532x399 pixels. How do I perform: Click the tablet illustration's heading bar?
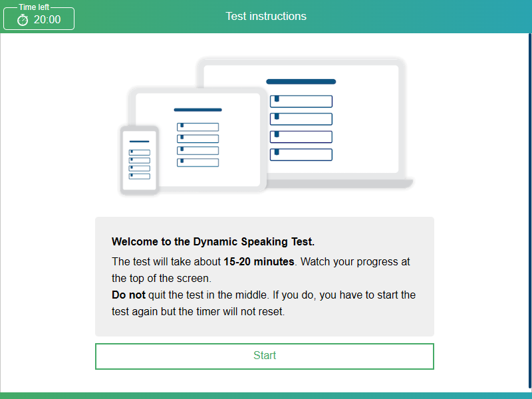coord(198,110)
